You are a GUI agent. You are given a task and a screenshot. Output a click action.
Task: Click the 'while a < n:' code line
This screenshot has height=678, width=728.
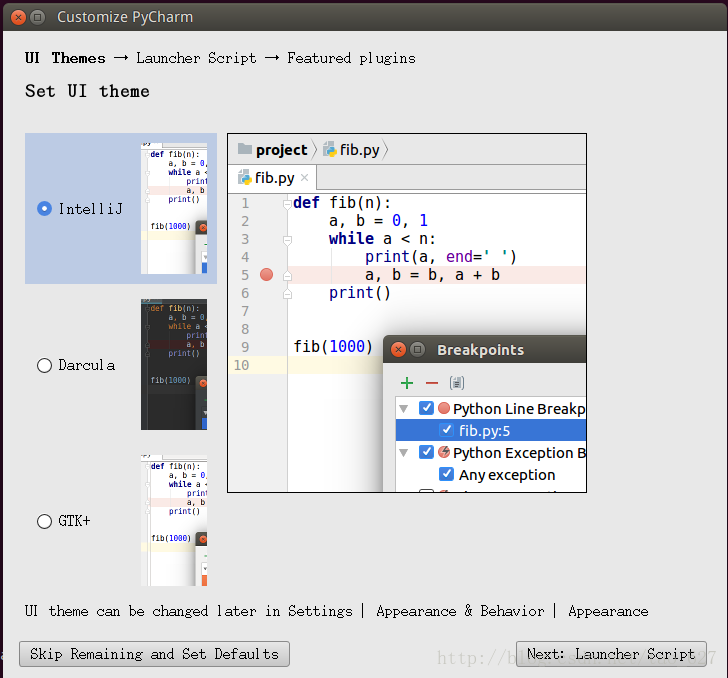pyautogui.click(x=383, y=239)
